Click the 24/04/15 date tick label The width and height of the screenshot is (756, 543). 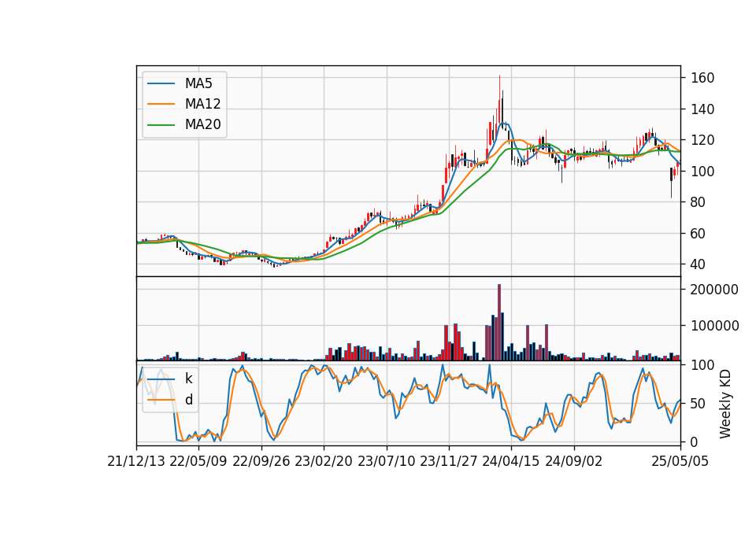(x=511, y=461)
